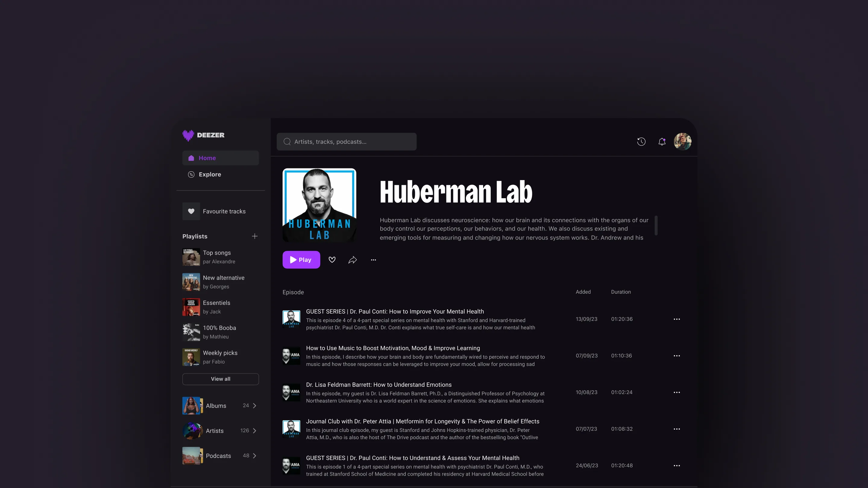The image size is (868, 488).
Task: Add a new playlist with plus icon
Action: tap(255, 236)
